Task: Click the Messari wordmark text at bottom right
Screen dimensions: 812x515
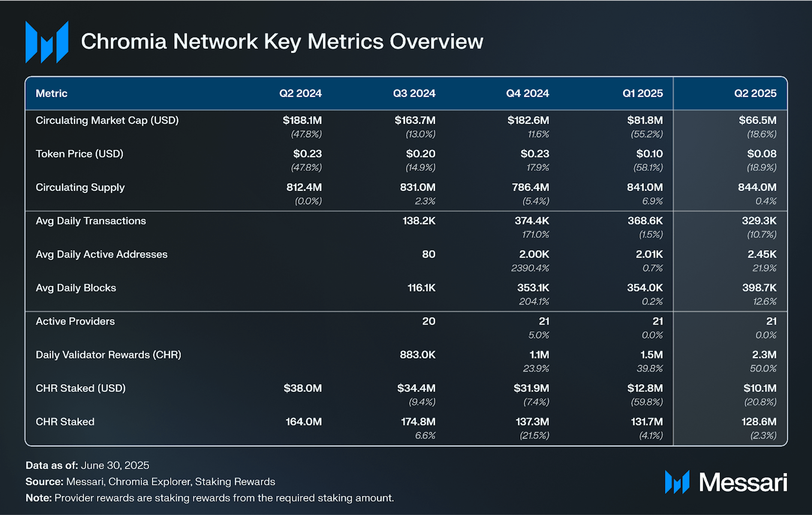Action: (x=743, y=482)
